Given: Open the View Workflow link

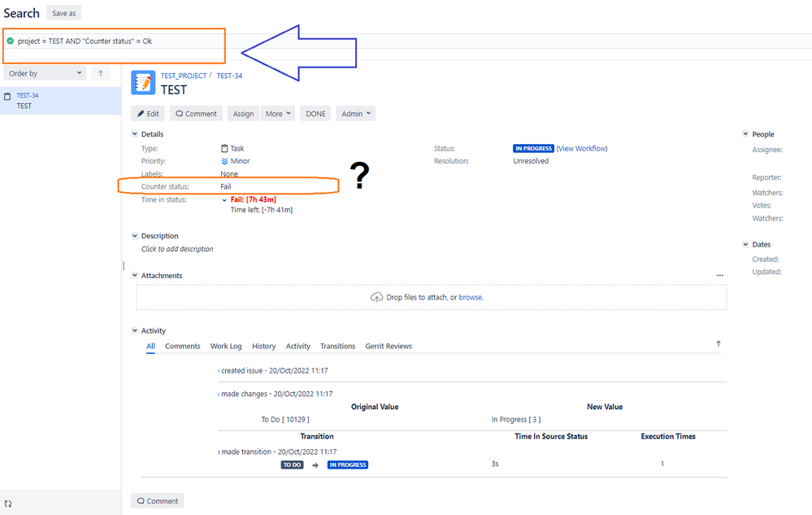Looking at the screenshot, I should tap(582, 148).
